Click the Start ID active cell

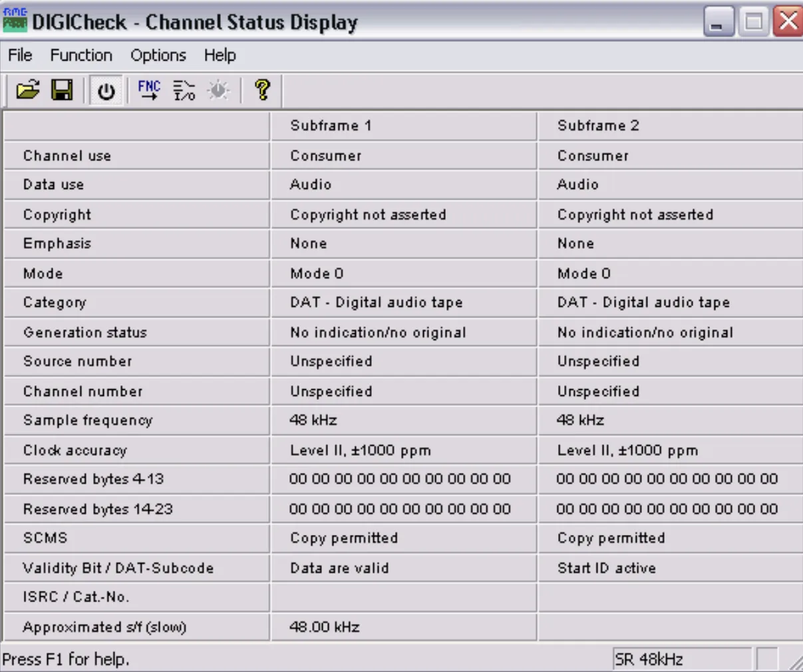point(607,568)
